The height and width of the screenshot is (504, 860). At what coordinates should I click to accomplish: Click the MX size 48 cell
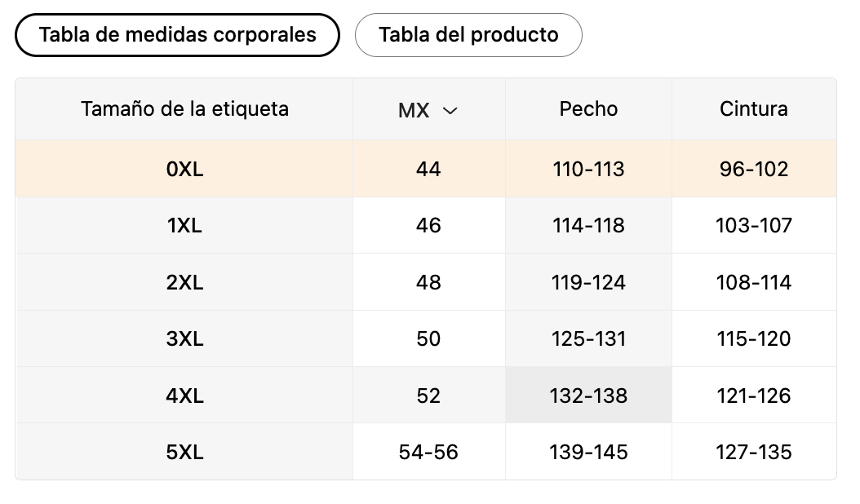428,282
